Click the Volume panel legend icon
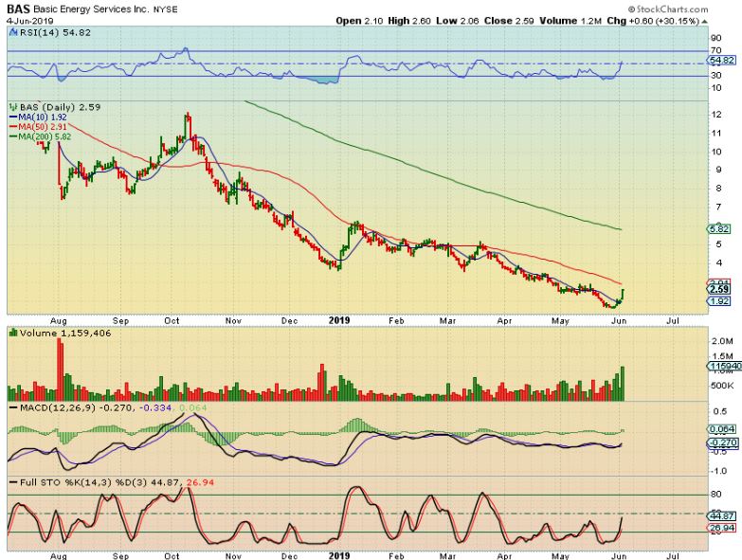 (x=12, y=333)
